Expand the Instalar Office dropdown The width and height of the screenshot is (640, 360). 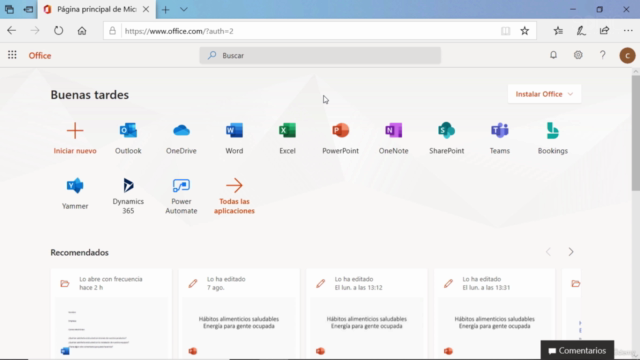tap(544, 94)
